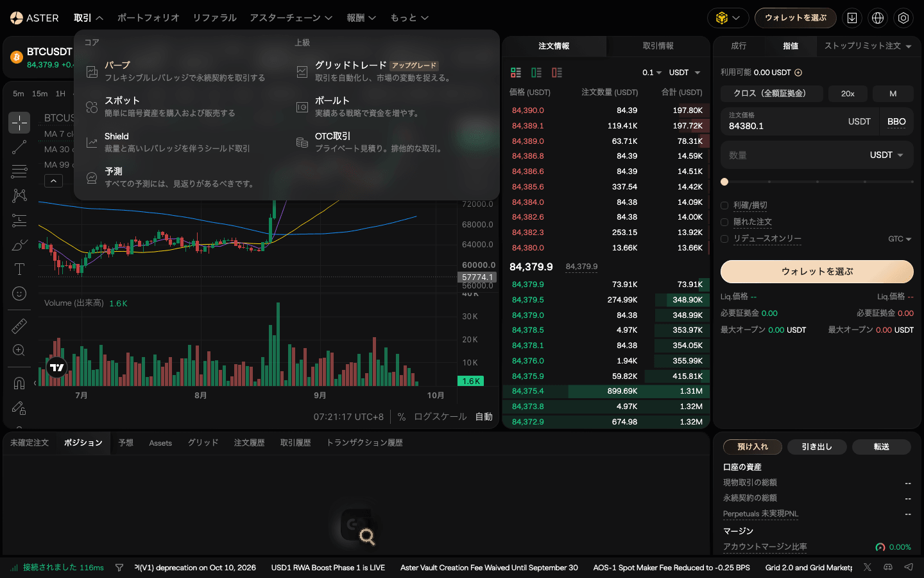
Task: Click the 預け入れ deposit button
Action: click(753, 447)
